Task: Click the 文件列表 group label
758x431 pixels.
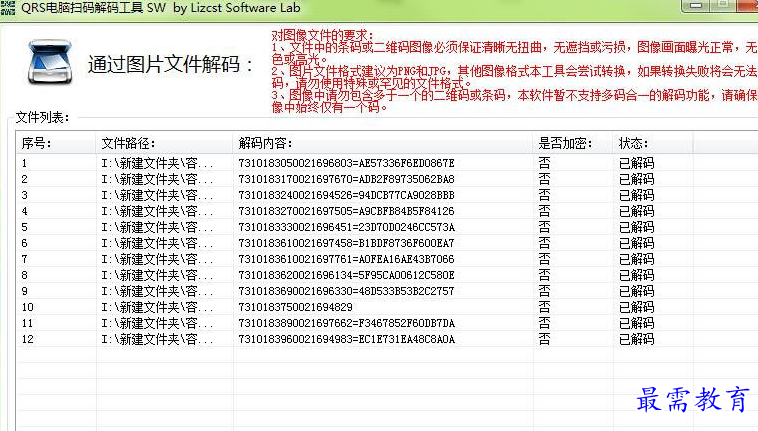Action: [x=43, y=117]
